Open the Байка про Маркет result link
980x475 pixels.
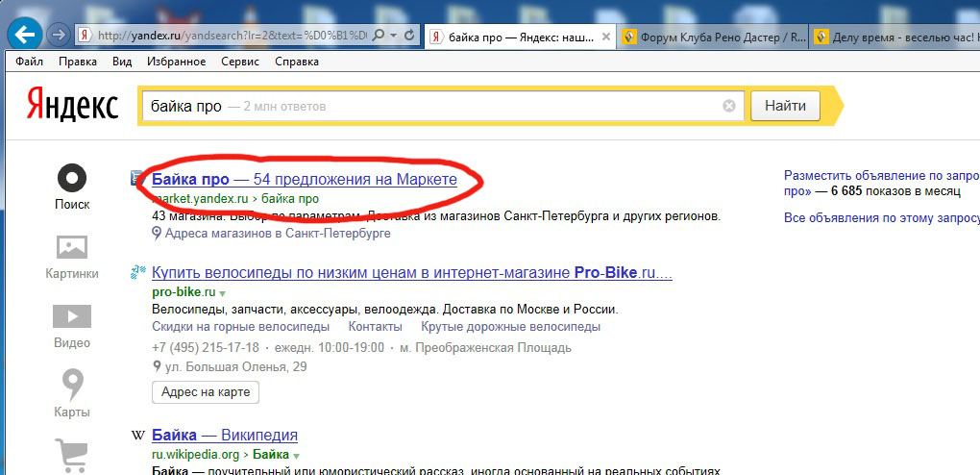(304, 179)
